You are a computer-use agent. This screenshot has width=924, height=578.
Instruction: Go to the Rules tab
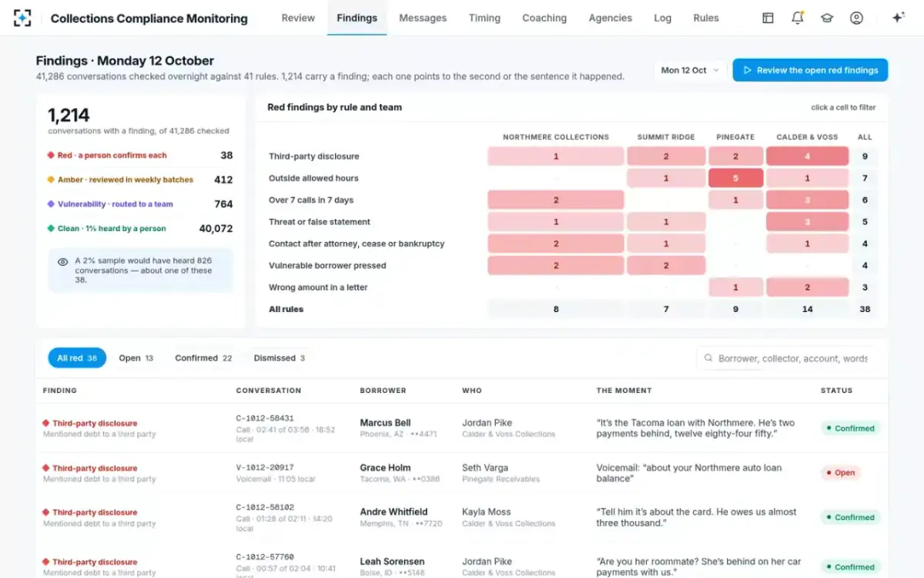tap(706, 18)
